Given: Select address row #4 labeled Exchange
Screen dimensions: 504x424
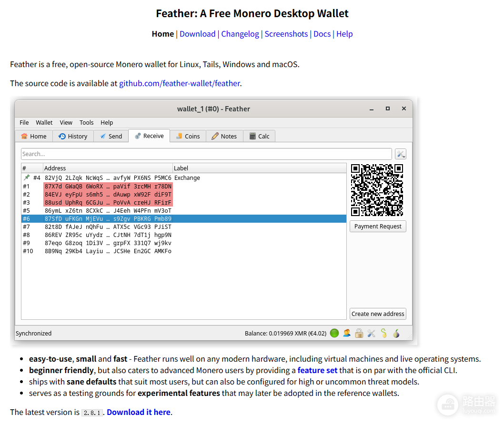Looking at the screenshot, I should click(x=183, y=177).
